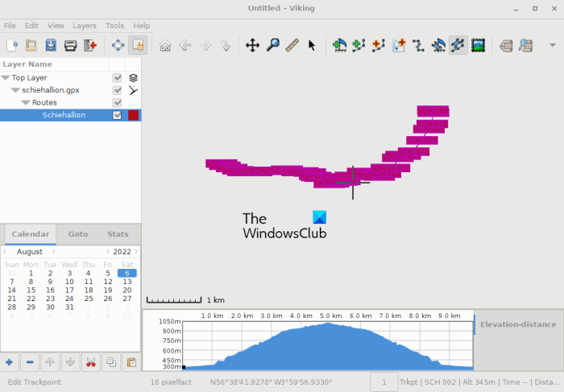Select the Show Picture tool
This screenshot has height=392, width=564.
click(478, 46)
